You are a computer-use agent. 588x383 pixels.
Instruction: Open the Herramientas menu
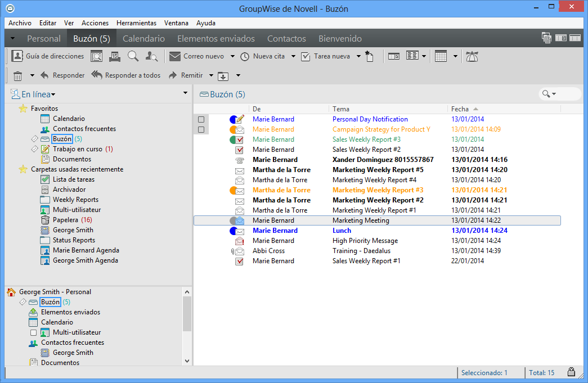[x=137, y=23]
